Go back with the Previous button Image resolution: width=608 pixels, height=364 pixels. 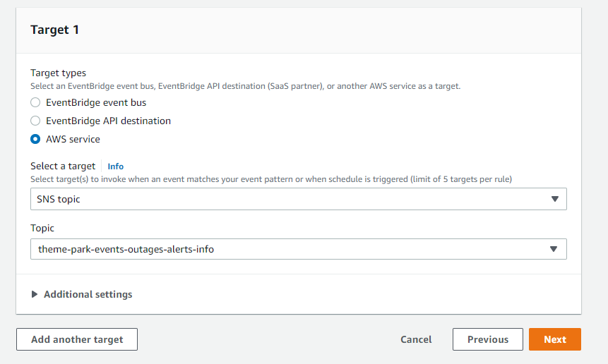488,339
